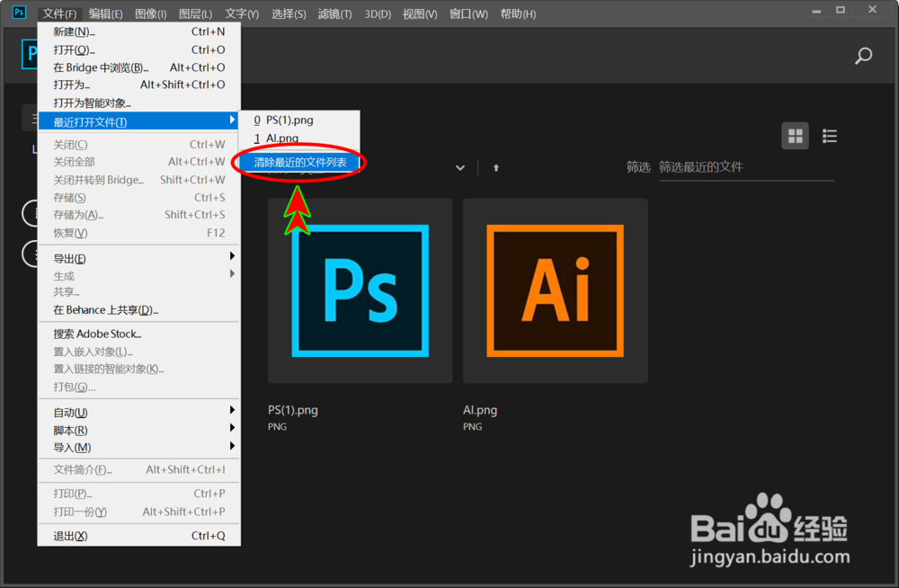
Task: Choose 新建(N) from File menu
Action: coord(138,31)
